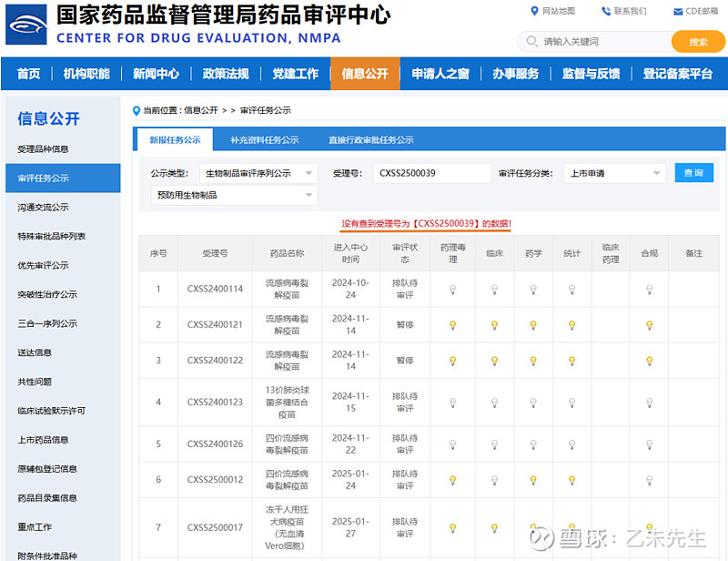Click 合规 bulb icon for CXSS2400123
The height and width of the screenshot is (561, 728).
coord(649,403)
